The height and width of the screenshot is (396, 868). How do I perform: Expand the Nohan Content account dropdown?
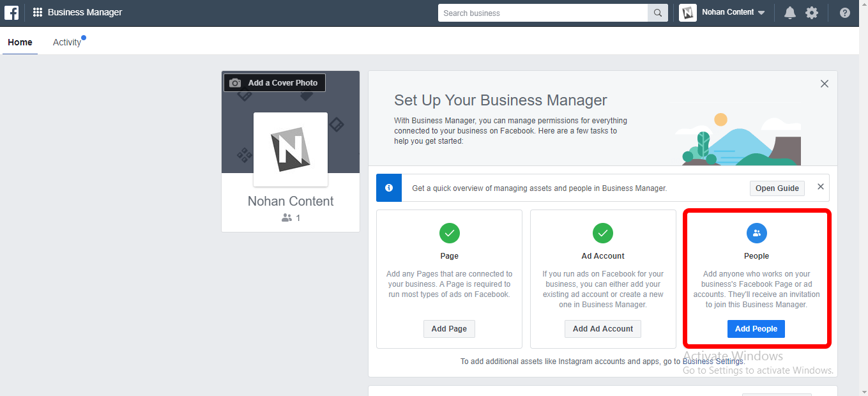click(x=761, y=13)
